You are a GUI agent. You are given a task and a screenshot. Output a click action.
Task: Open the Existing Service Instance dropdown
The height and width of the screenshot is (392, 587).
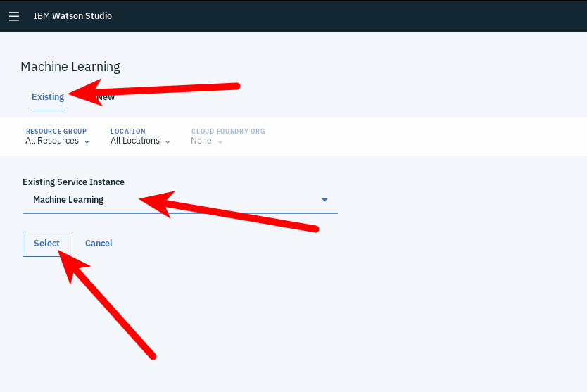(x=180, y=201)
